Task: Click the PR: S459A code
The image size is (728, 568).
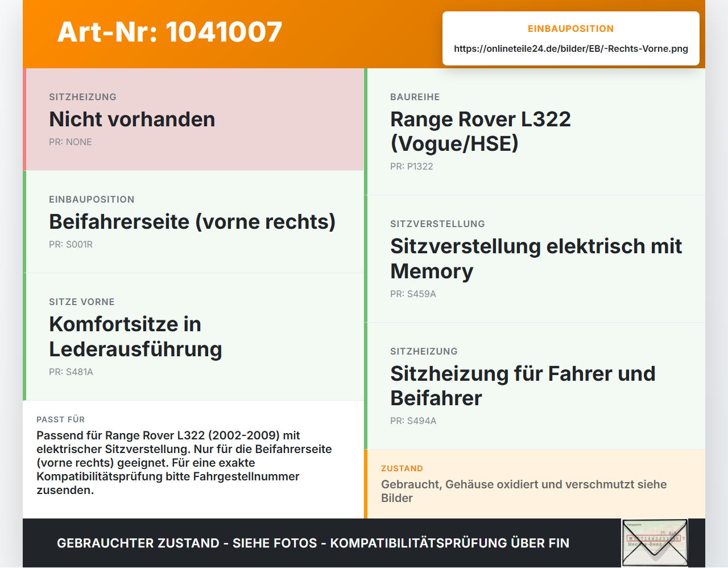Action: tap(413, 294)
